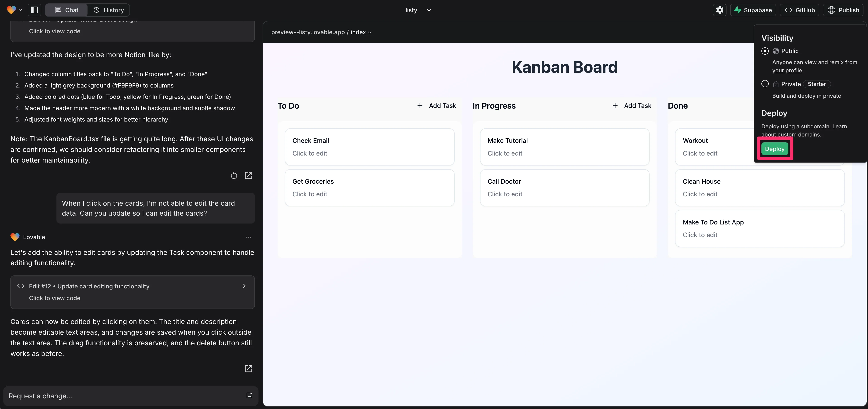Viewport: 868px width, 409px height.
Task: Switch to the Chat tab
Action: coord(66,10)
